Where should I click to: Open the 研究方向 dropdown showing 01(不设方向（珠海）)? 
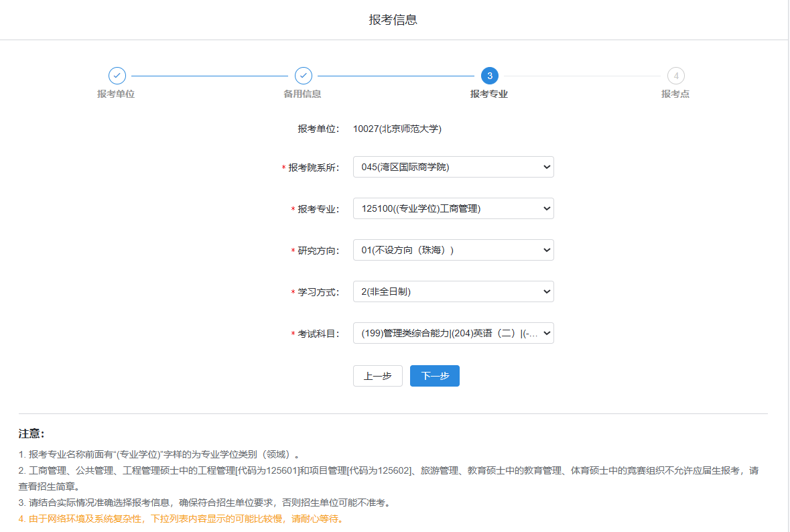pos(453,250)
